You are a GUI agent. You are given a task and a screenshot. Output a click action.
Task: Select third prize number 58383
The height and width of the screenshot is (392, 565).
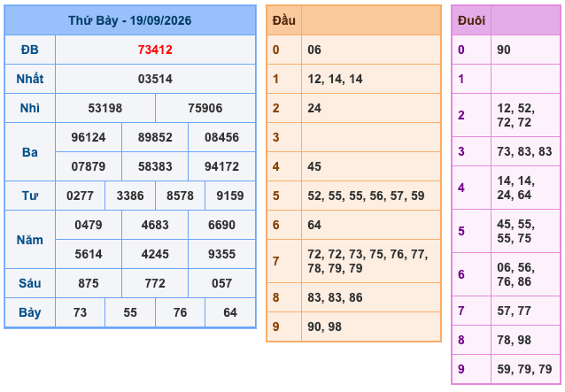(x=155, y=166)
